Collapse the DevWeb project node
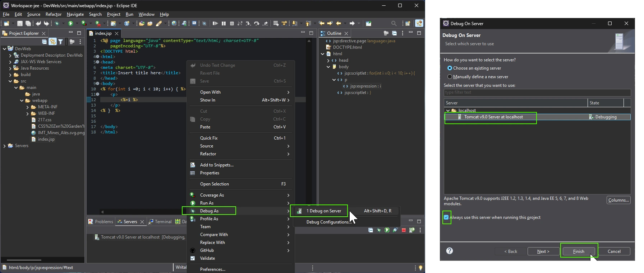Screen dimensions: 644x273 click(4, 49)
